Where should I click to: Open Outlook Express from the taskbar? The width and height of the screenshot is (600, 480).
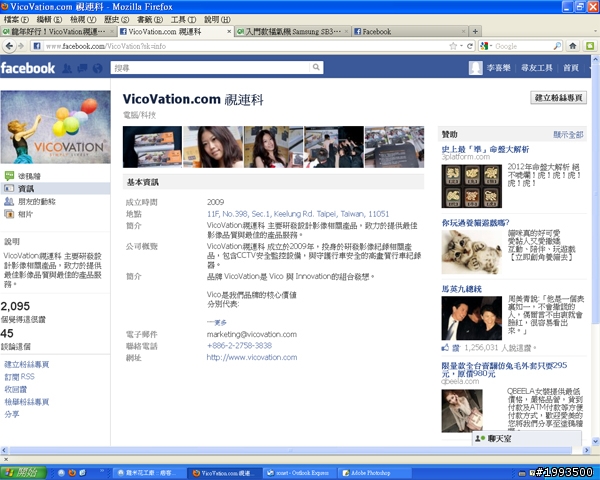pyautogui.click(x=298, y=473)
